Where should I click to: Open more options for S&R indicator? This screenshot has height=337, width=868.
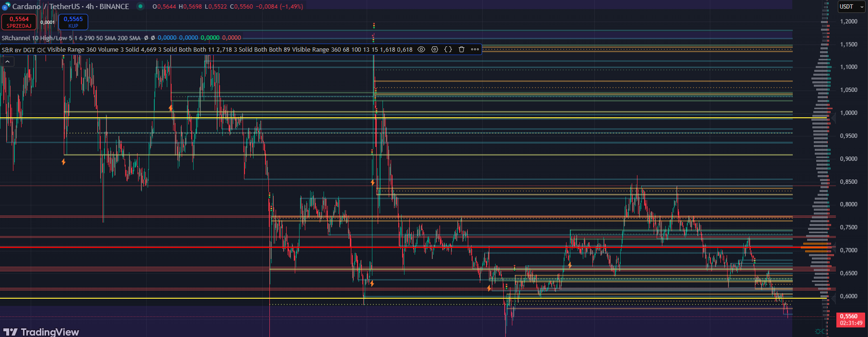(475, 49)
